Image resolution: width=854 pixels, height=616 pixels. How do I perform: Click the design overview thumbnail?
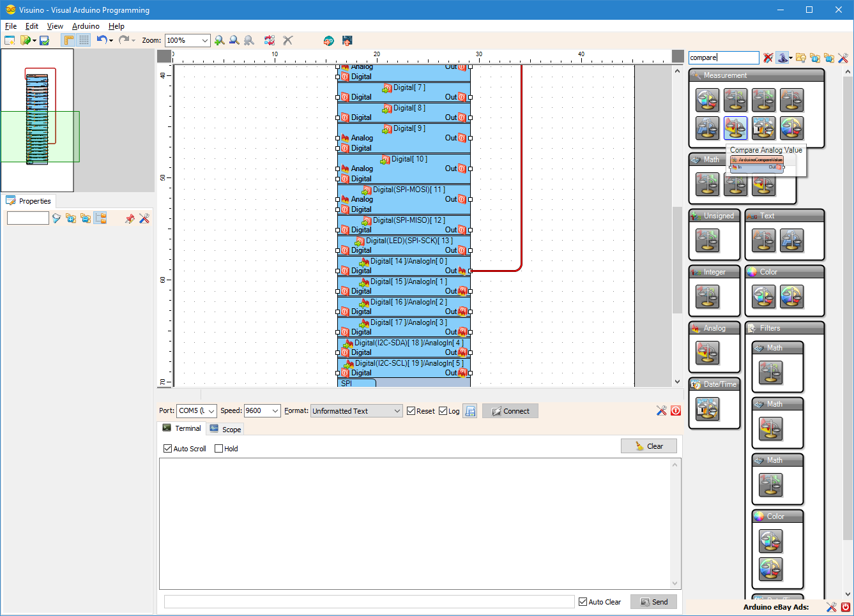pyautogui.click(x=38, y=121)
